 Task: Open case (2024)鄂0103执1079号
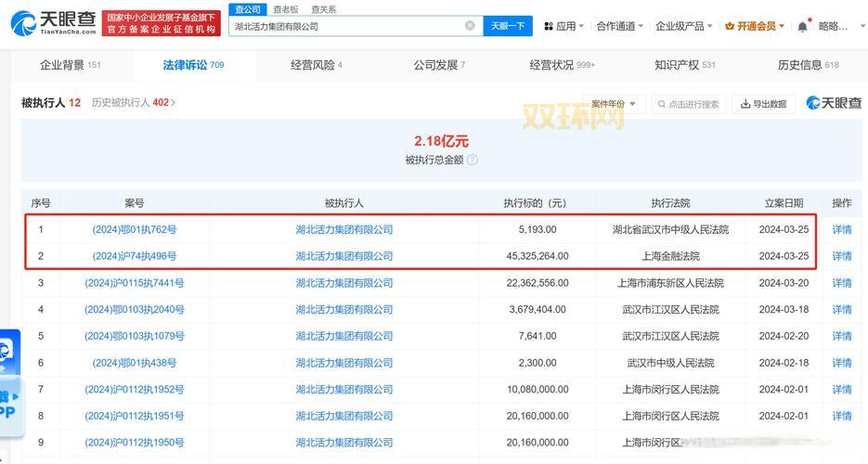point(135,336)
